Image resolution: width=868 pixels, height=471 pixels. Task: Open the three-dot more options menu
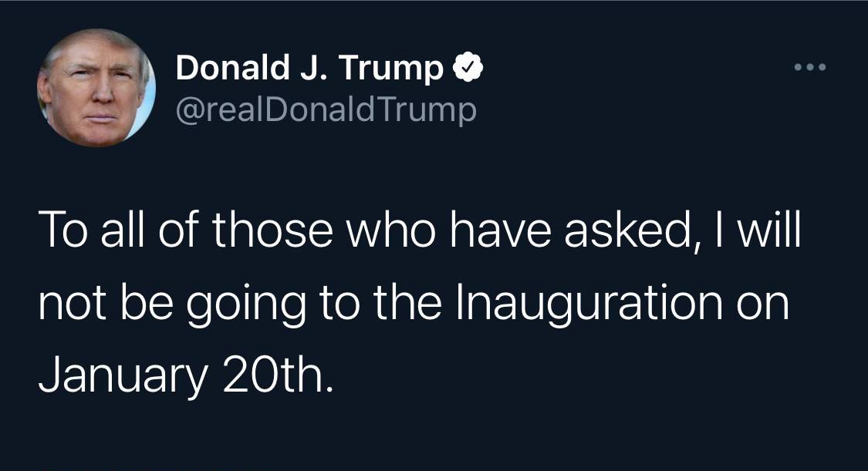coord(811,69)
